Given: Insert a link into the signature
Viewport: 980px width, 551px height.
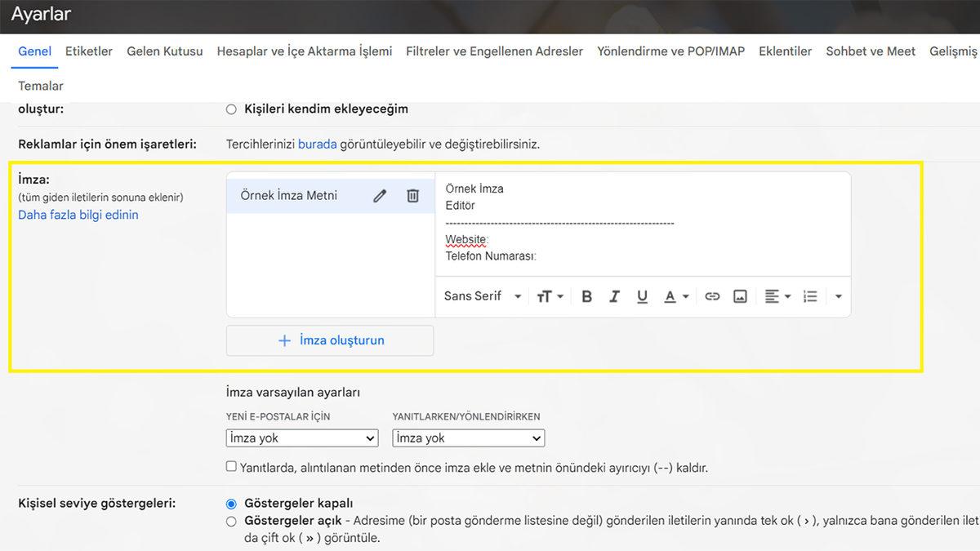Looking at the screenshot, I should pos(712,296).
